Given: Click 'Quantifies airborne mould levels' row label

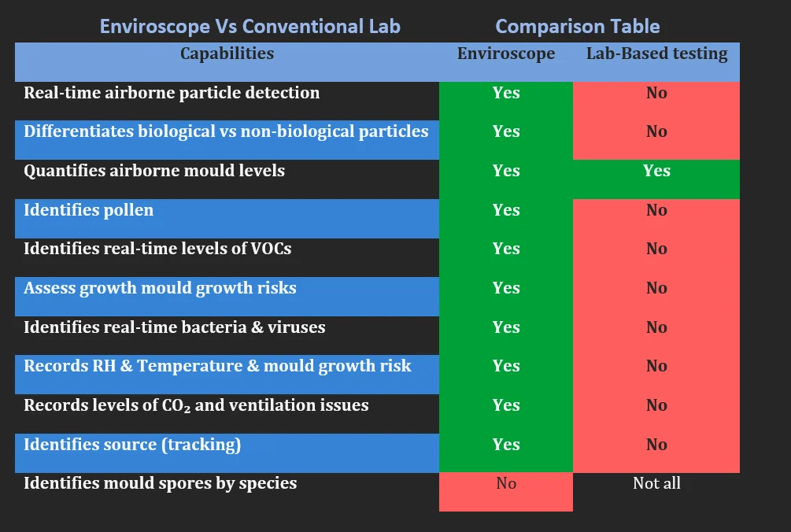Looking at the screenshot, I should click(153, 171).
